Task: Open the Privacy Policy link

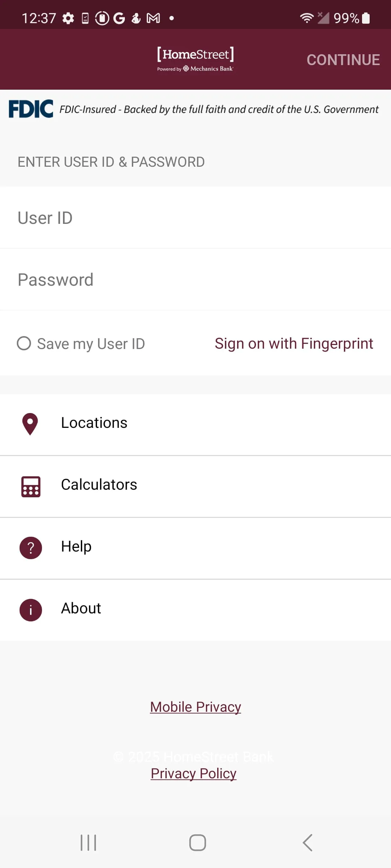Action: coord(194,774)
